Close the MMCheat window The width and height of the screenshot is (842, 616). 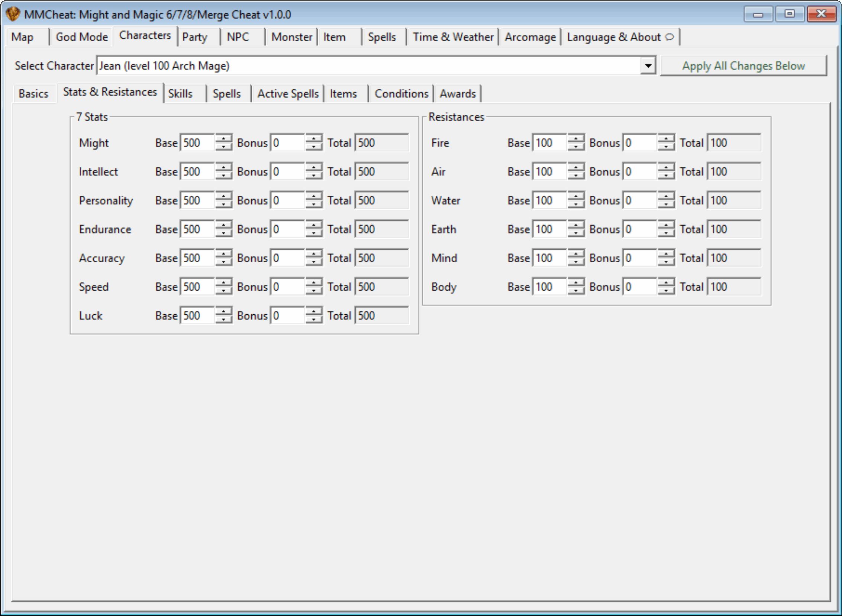821,14
